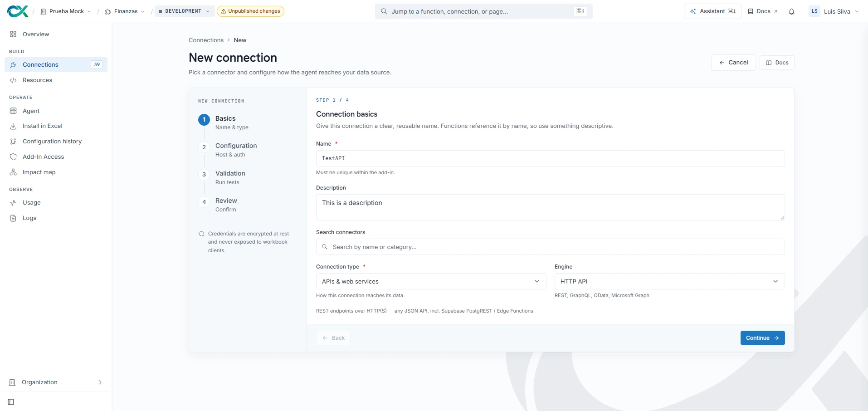Click the Connections breadcrumb link
Viewport: 868px width, 411px height.
point(206,40)
